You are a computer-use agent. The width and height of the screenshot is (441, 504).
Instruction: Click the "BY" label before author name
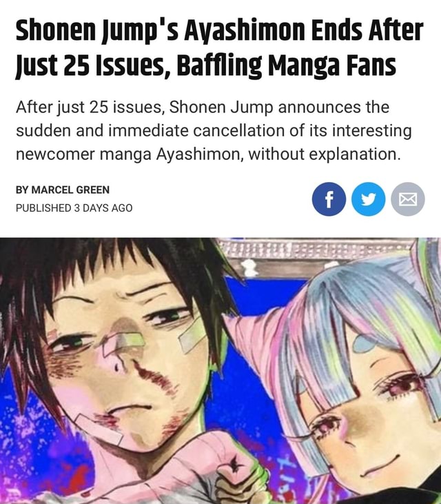click(22, 190)
